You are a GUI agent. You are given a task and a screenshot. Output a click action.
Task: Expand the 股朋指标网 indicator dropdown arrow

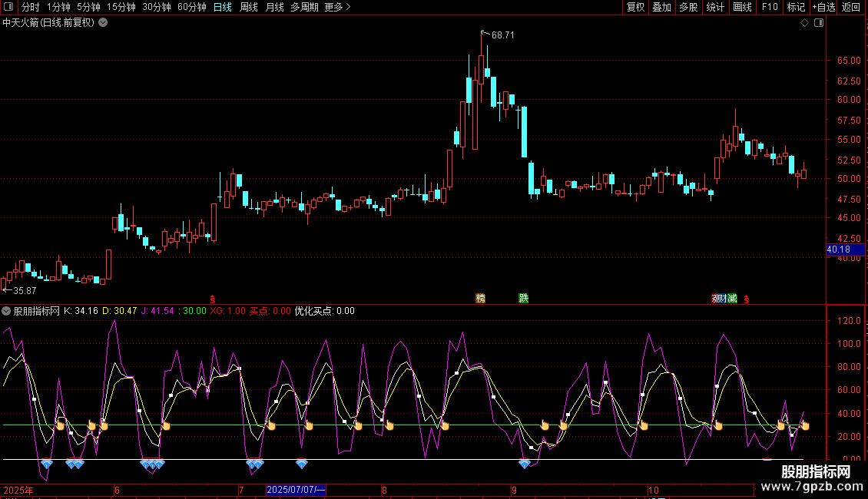(x=7, y=311)
